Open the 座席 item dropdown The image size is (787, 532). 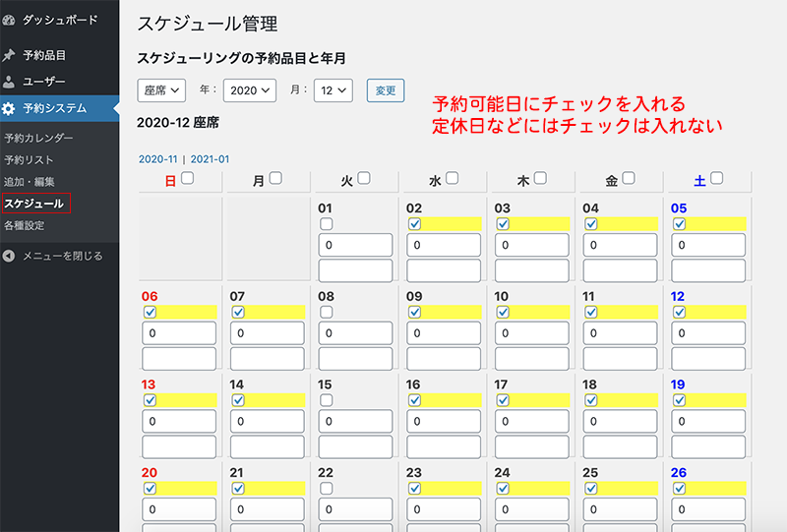[161, 90]
